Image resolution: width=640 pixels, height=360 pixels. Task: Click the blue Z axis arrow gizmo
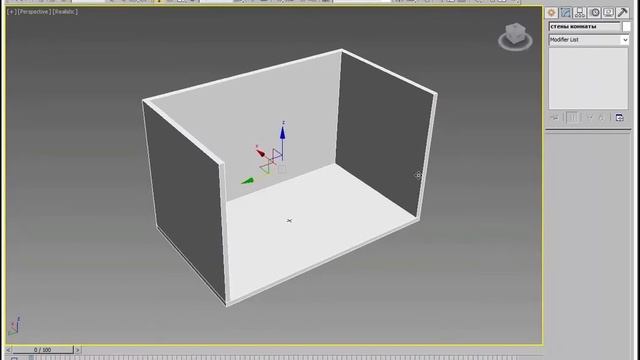pos(282,133)
